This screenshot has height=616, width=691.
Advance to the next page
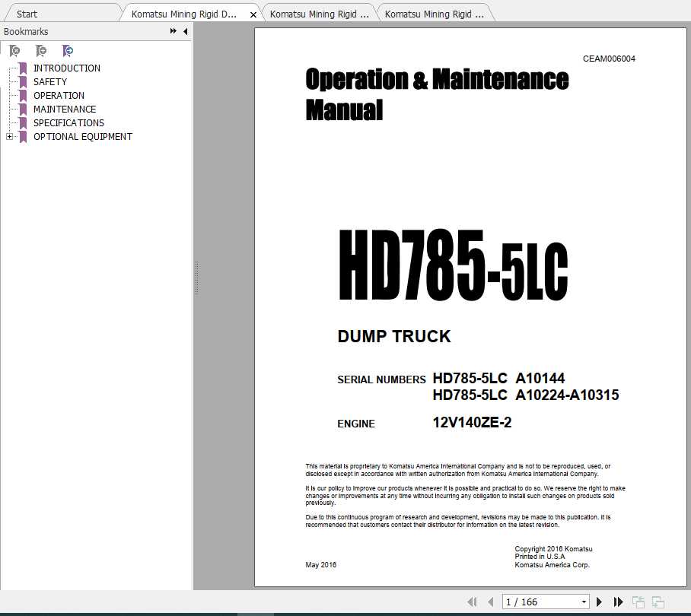(599, 602)
